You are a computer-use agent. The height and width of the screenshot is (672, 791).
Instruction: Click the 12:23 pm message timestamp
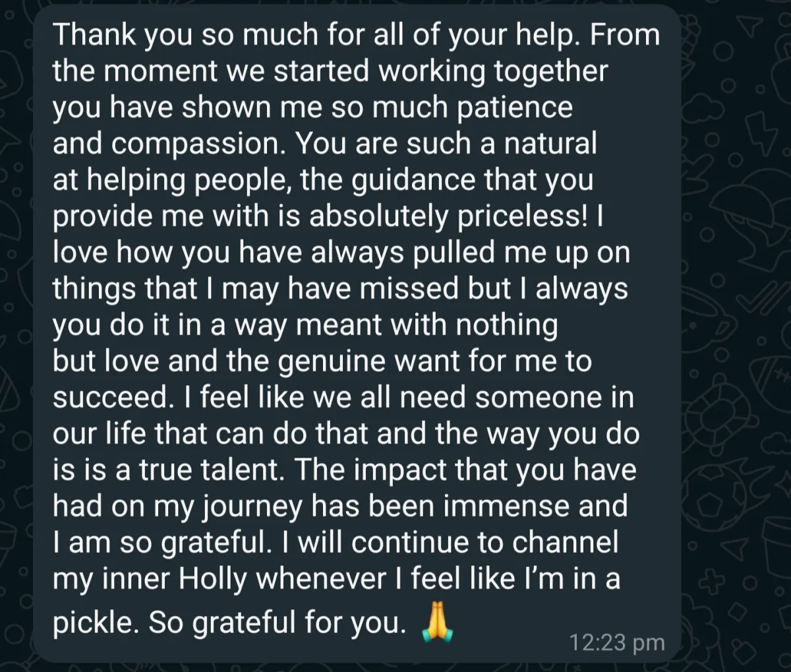point(617,642)
